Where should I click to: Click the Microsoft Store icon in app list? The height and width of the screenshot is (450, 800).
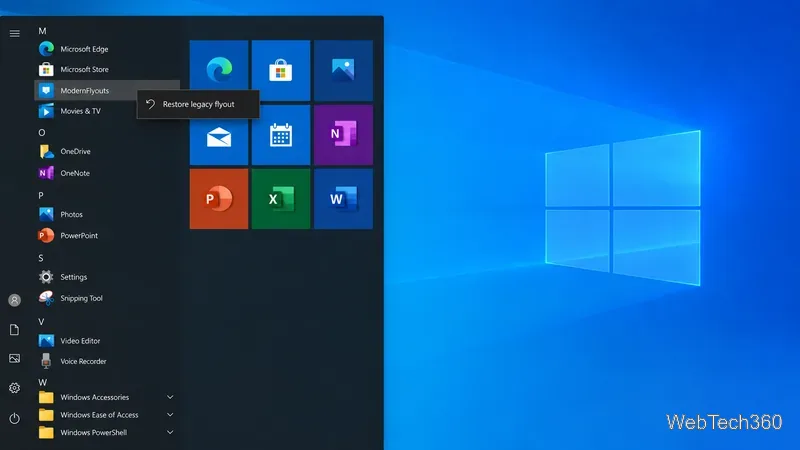46,69
